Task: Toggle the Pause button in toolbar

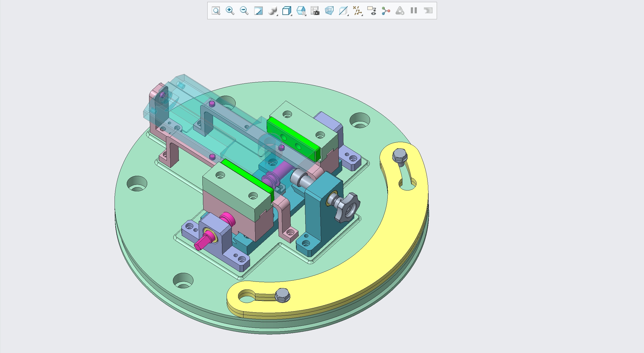Action: coord(414,11)
